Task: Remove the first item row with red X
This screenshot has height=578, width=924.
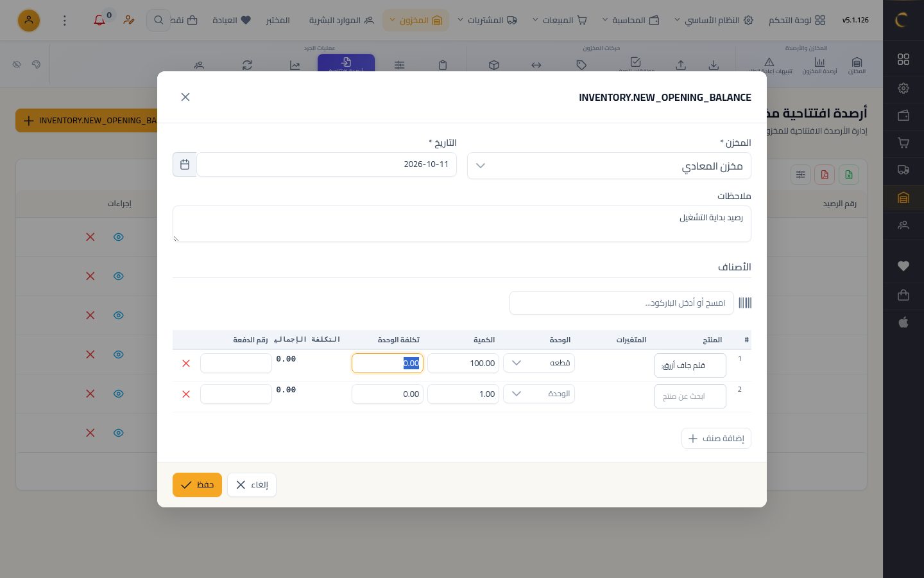Action: pos(186,363)
